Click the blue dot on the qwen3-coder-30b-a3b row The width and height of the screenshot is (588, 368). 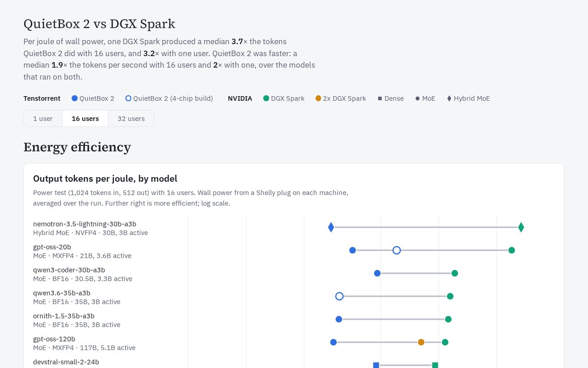pyautogui.click(x=377, y=273)
